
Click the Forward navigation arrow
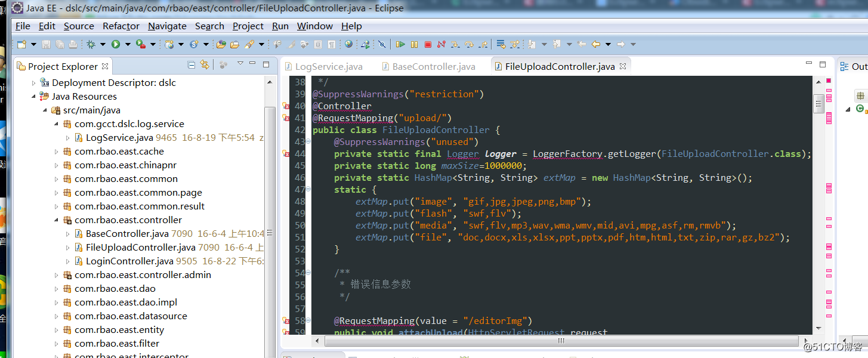[x=620, y=44]
